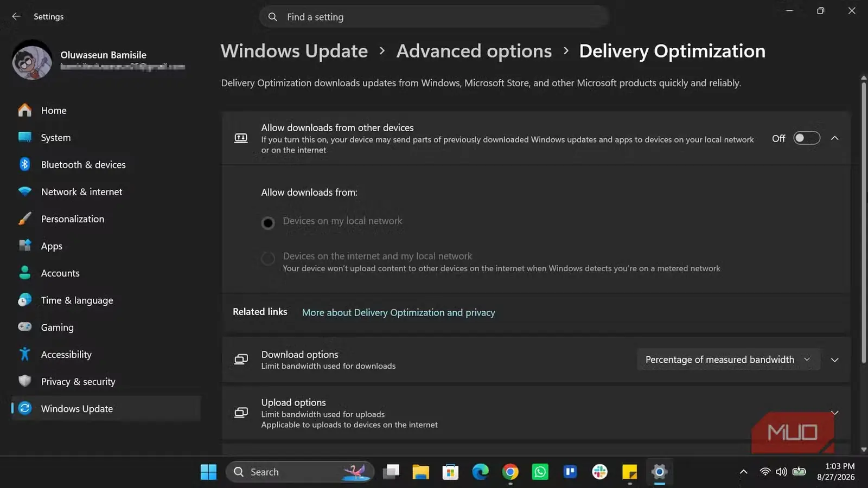Screen dimensions: 868x488
Task: Open Privacy & security settings
Action: point(106,382)
